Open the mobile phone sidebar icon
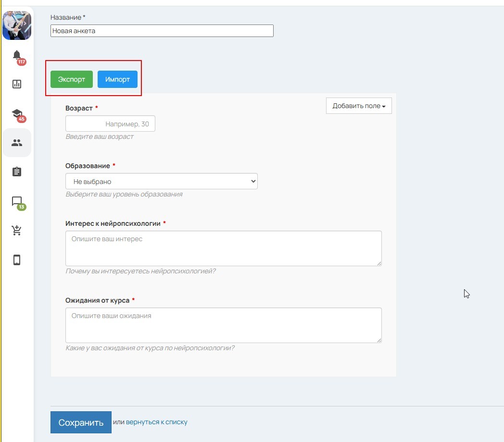 pos(17,260)
